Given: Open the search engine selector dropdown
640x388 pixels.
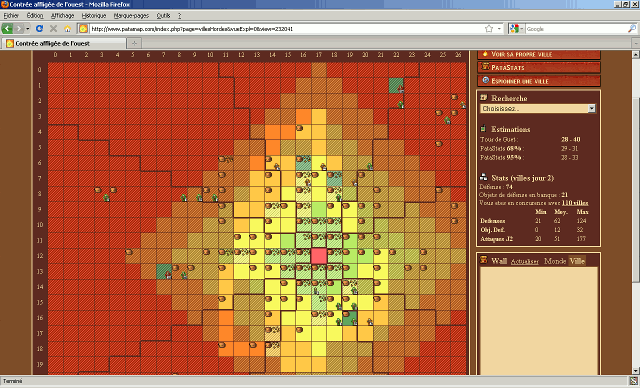Looking at the screenshot, I should (521, 29).
